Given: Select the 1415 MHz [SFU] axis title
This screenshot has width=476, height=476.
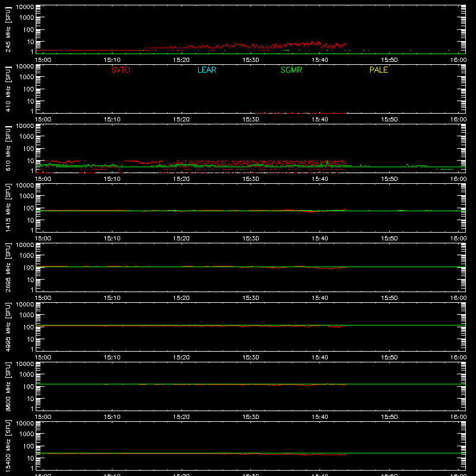Looking at the screenshot, I should 8,208.
